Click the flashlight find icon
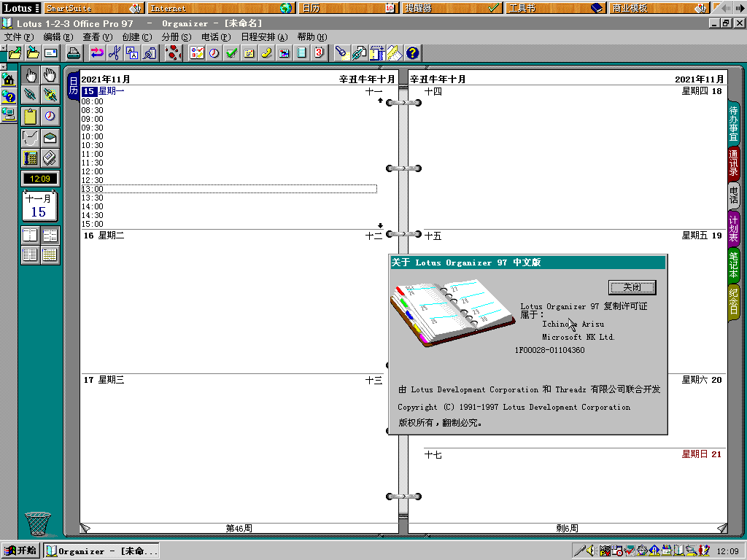 (341, 52)
